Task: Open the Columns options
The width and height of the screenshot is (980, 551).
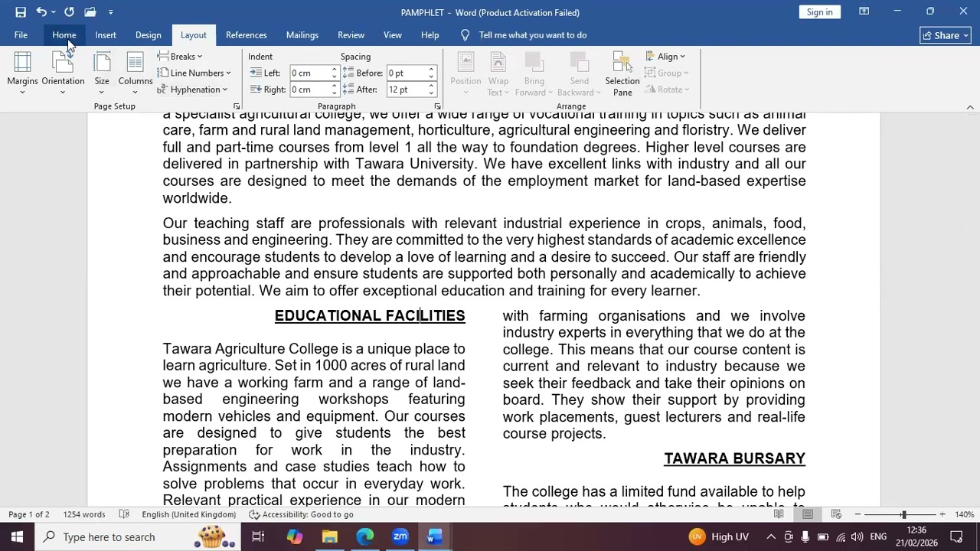Action: pos(136,73)
